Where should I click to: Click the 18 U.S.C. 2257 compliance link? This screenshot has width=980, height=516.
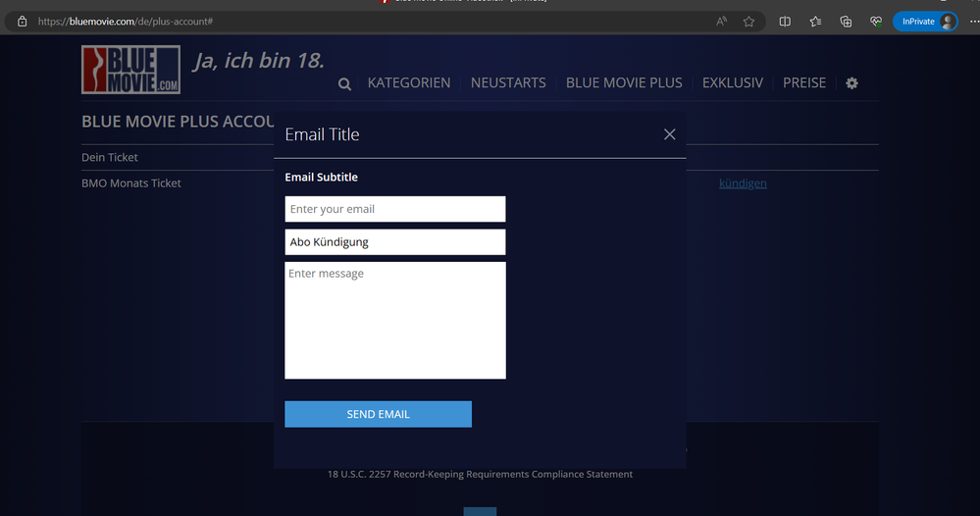(480, 474)
